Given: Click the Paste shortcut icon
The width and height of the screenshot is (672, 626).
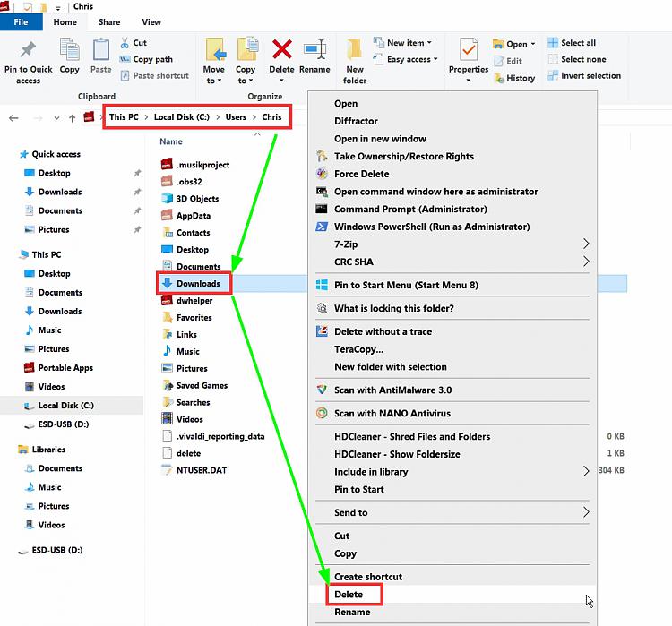Looking at the screenshot, I should tap(125, 75).
